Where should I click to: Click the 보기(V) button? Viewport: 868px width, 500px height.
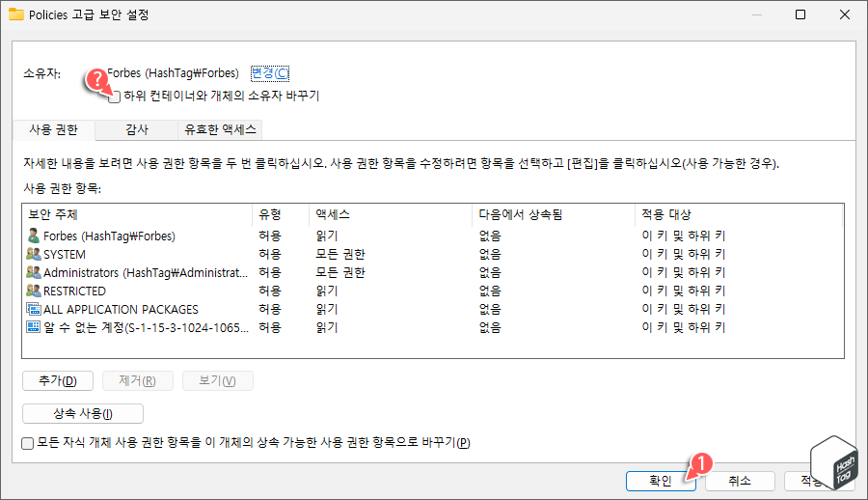point(218,381)
